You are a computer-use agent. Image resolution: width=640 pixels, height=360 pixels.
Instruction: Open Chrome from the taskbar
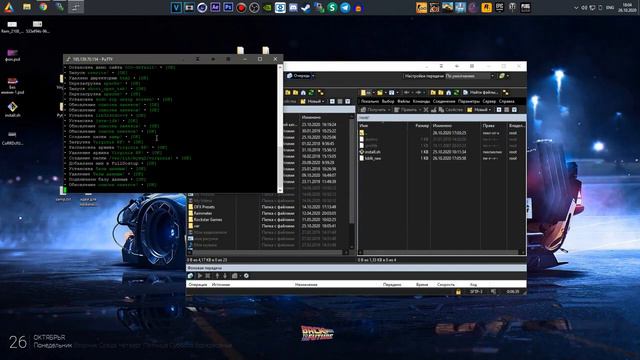[43, 7]
